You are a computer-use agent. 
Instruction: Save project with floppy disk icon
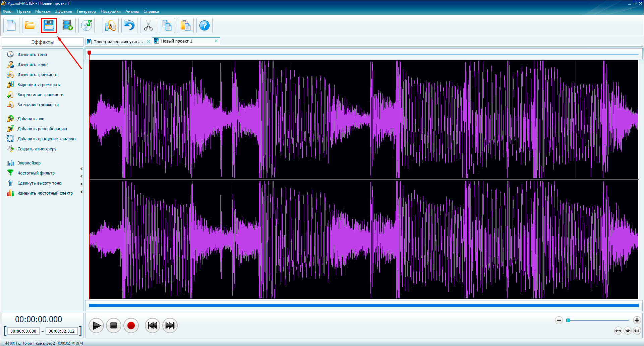pyautogui.click(x=49, y=25)
